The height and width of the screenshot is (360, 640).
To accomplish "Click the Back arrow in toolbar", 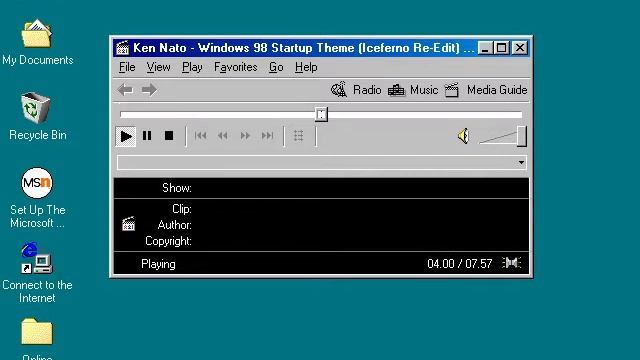I will (x=125, y=90).
